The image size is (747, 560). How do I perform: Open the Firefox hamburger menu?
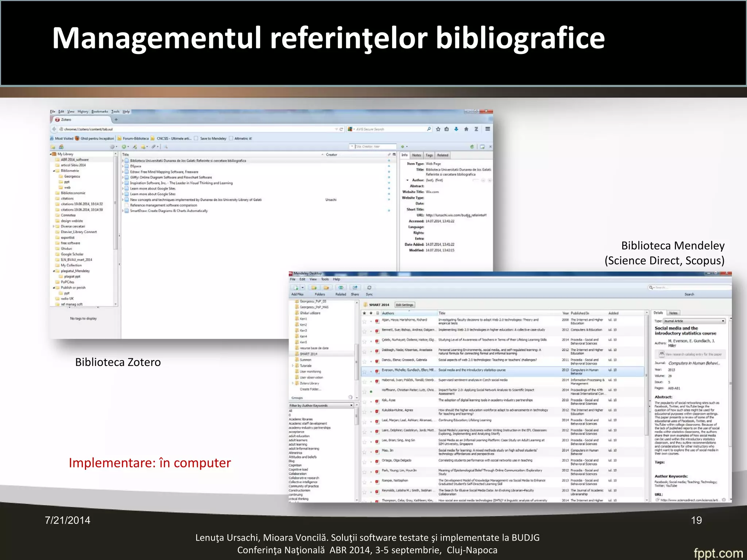point(488,129)
